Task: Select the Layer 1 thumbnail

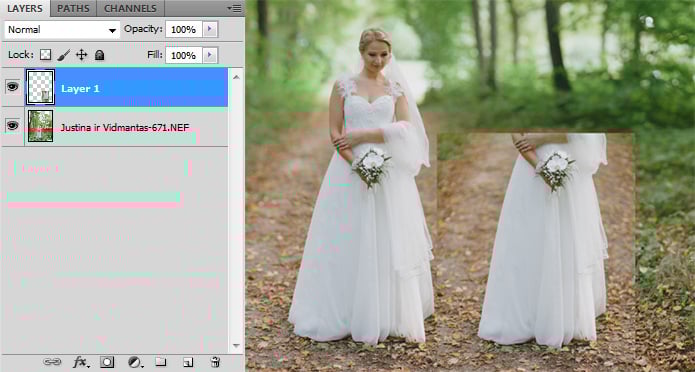Action: point(40,87)
